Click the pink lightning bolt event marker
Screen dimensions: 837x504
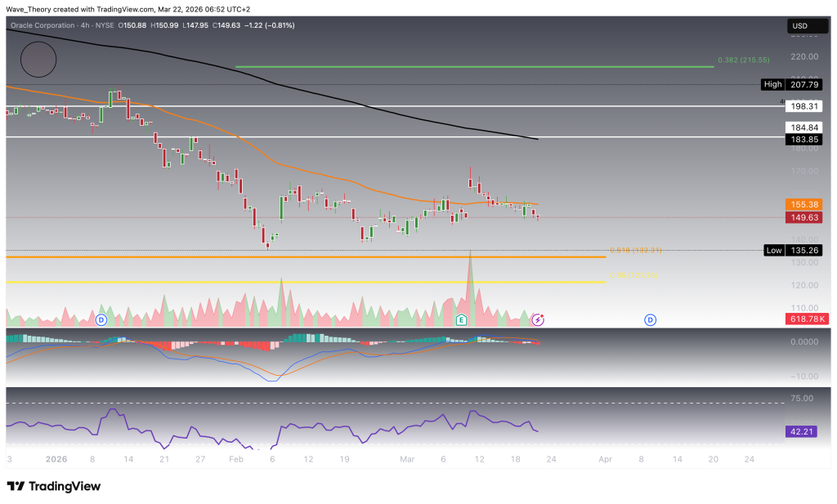tap(538, 319)
